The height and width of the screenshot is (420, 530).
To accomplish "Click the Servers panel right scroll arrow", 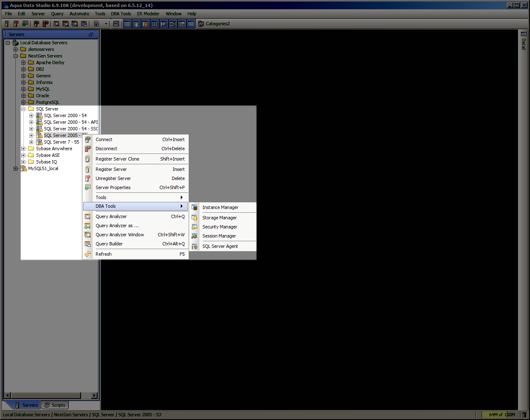I will [x=94, y=395].
